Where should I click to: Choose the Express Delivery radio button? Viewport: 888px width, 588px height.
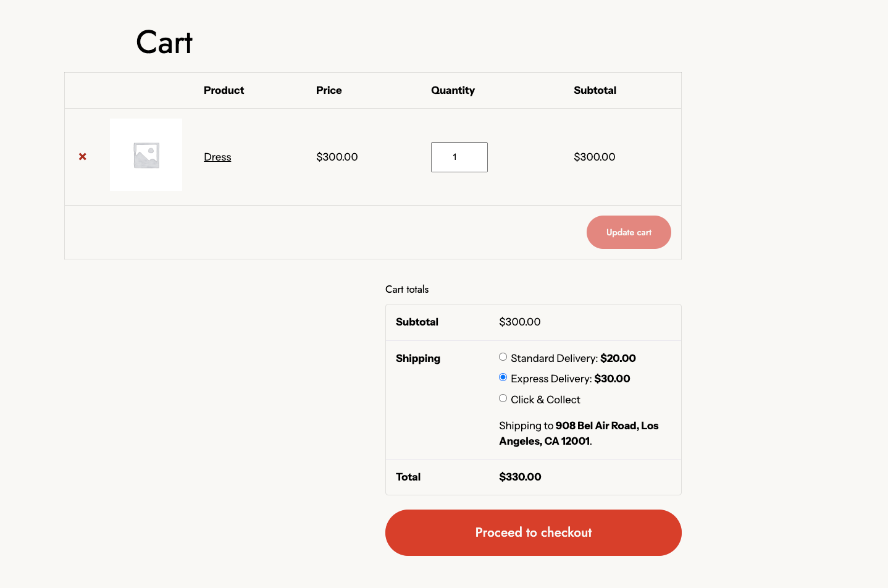503,377
